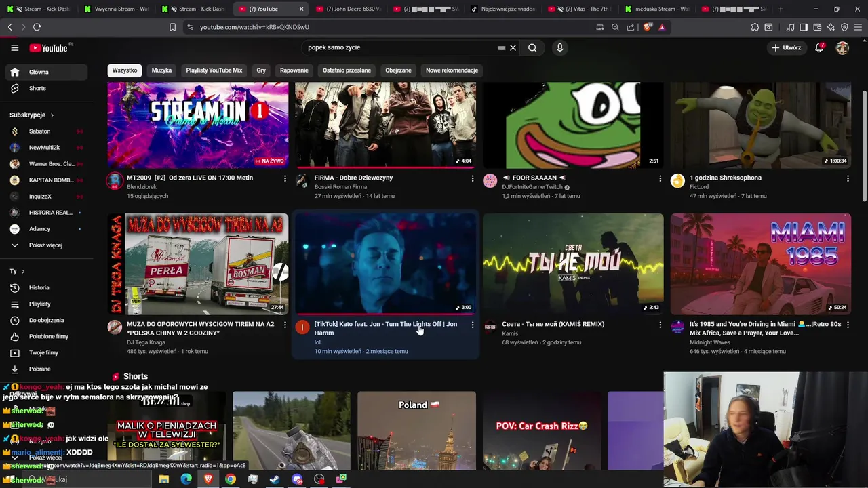Clear the search box with the X icon

coord(513,47)
